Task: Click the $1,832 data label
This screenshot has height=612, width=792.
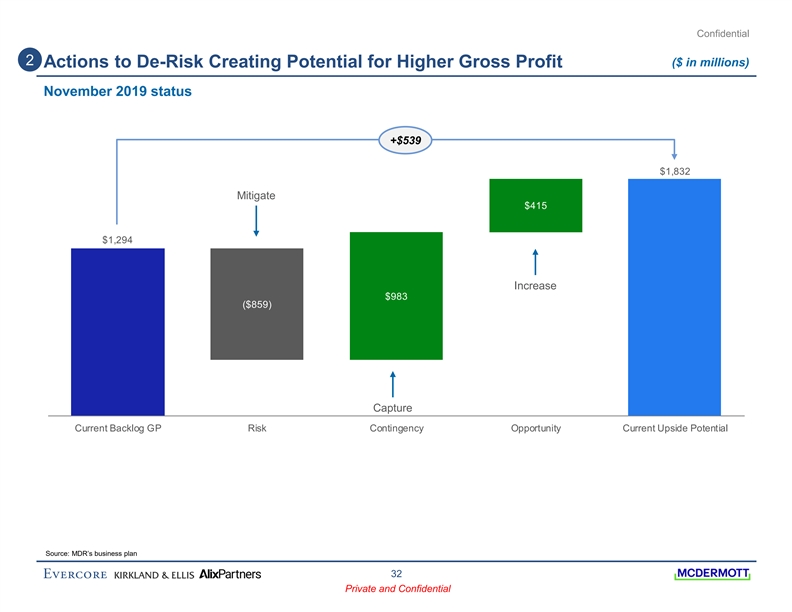Action: point(674,171)
